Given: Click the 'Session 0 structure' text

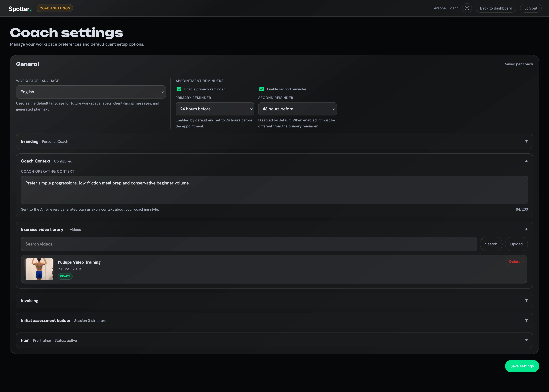Looking at the screenshot, I should point(90,321).
